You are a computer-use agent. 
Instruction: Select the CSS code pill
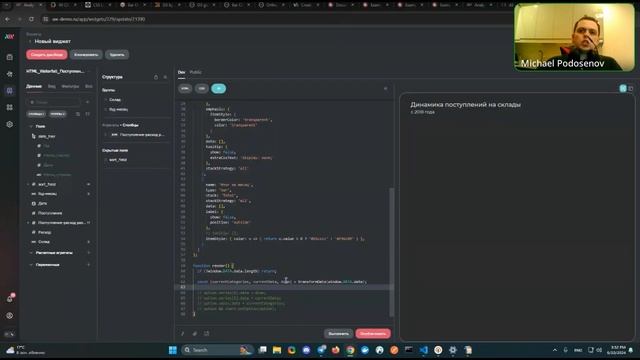click(202, 89)
